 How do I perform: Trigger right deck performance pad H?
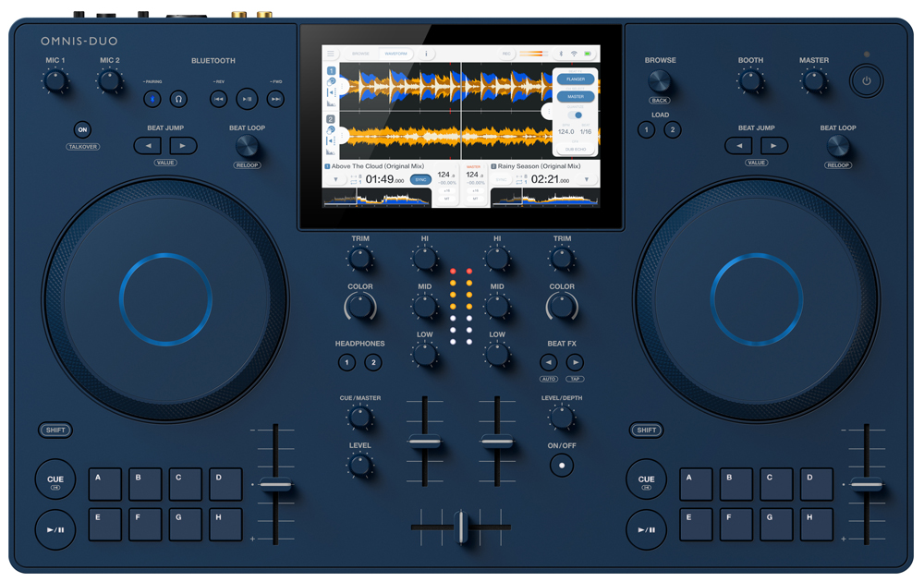coord(817,525)
